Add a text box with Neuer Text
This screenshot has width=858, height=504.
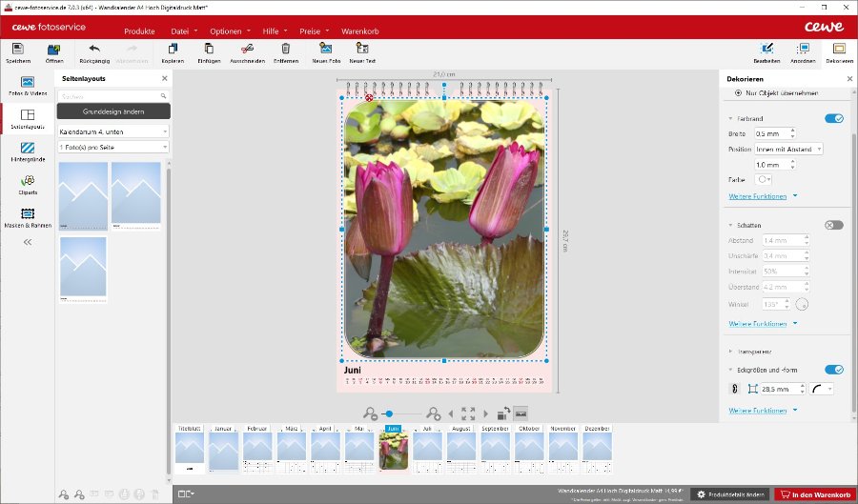coord(362,48)
